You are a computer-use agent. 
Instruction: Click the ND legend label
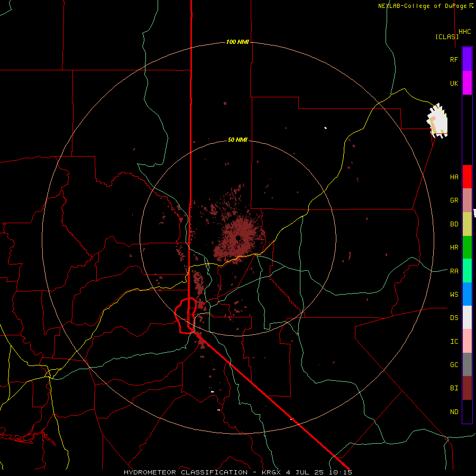tap(454, 412)
